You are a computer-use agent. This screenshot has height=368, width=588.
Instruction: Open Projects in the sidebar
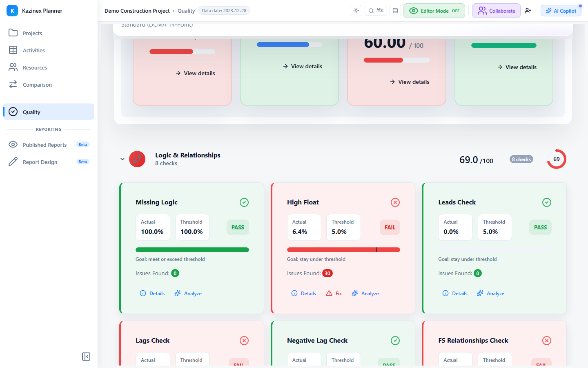[x=49, y=33]
